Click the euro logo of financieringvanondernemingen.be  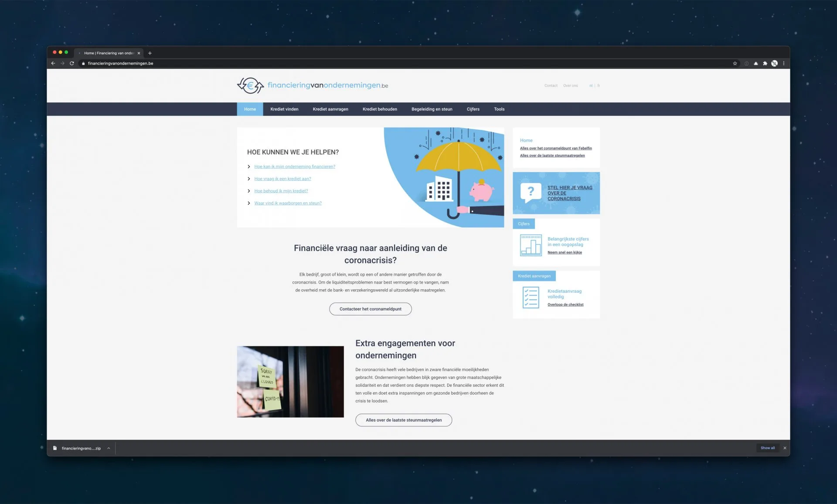click(250, 85)
